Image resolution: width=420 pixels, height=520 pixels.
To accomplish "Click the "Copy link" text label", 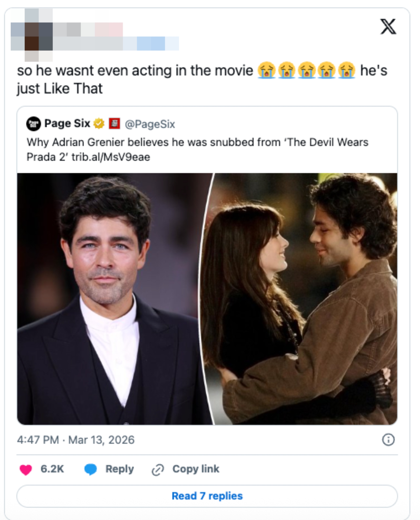I will coord(196,469).
